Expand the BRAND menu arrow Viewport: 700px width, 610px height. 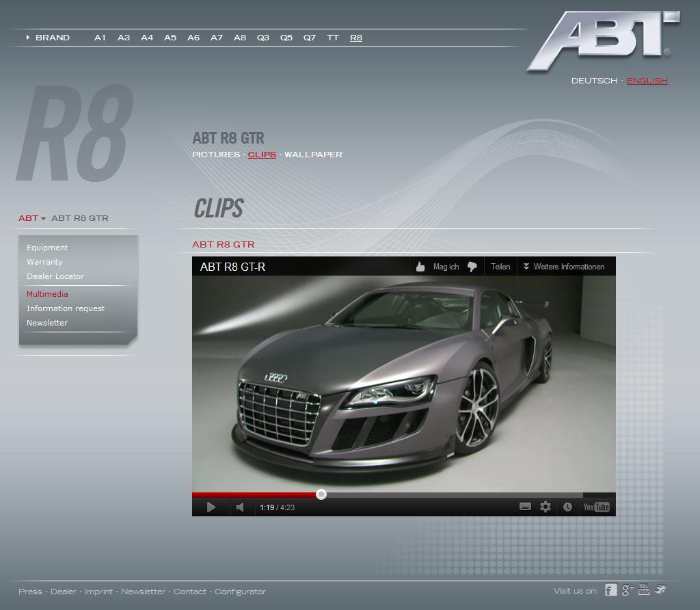pos(27,38)
